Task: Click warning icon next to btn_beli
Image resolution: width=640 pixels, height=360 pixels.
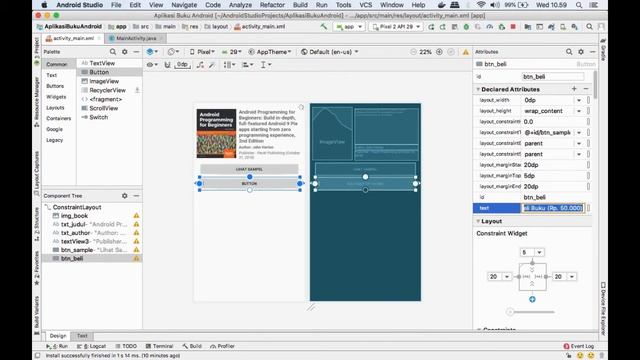Action: click(136, 258)
